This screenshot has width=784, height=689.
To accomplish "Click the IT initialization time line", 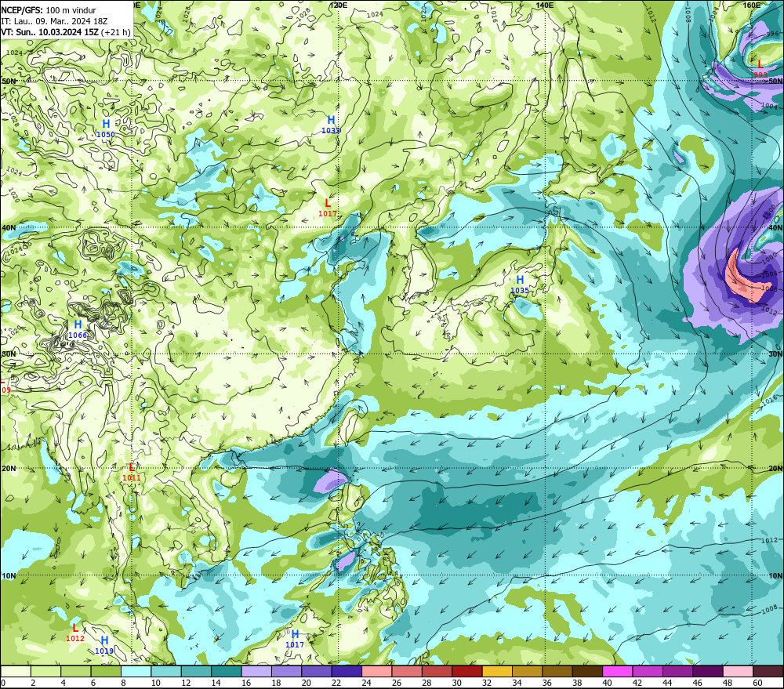I will pyautogui.click(x=54, y=21).
